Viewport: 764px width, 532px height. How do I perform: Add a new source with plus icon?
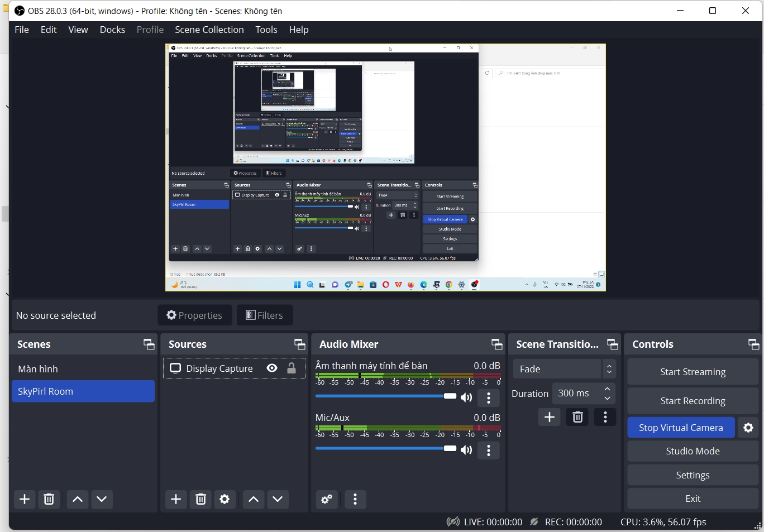(x=176, y=499)
